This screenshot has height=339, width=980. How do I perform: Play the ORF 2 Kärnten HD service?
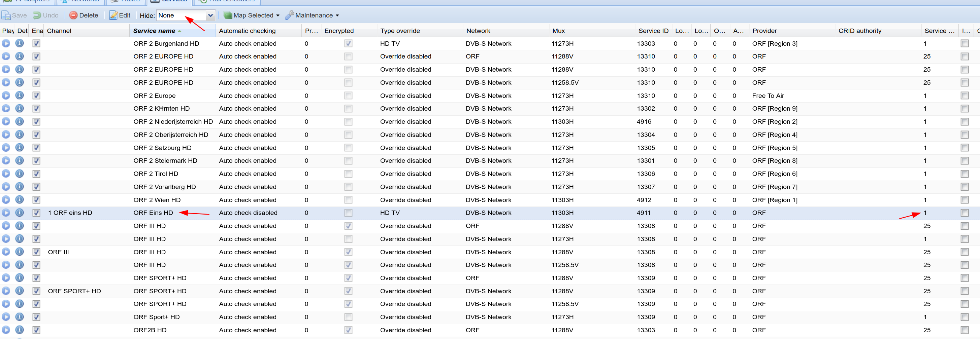(6, 109)
